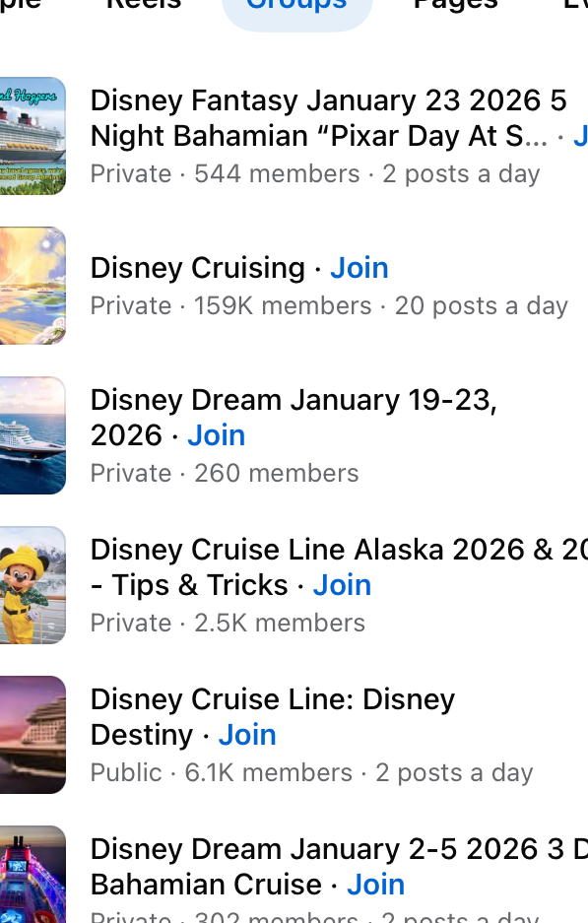588x923 pixels.
Task: Join the Disney Cruising group
Action: tap(359, 267)
